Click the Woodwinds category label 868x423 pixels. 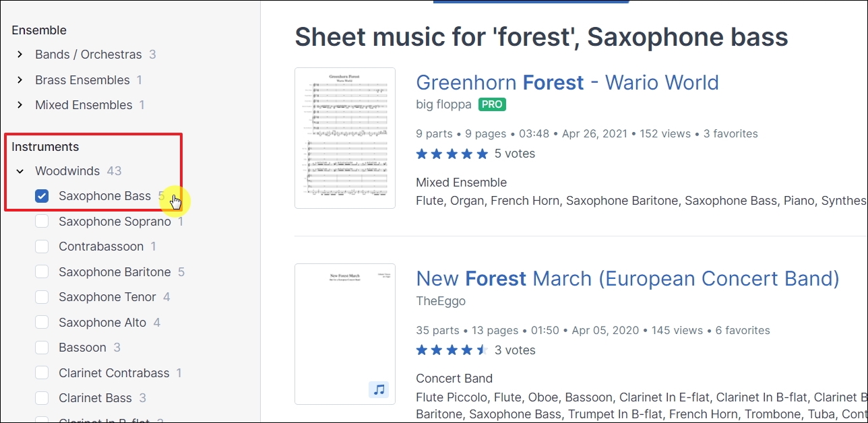67,171
